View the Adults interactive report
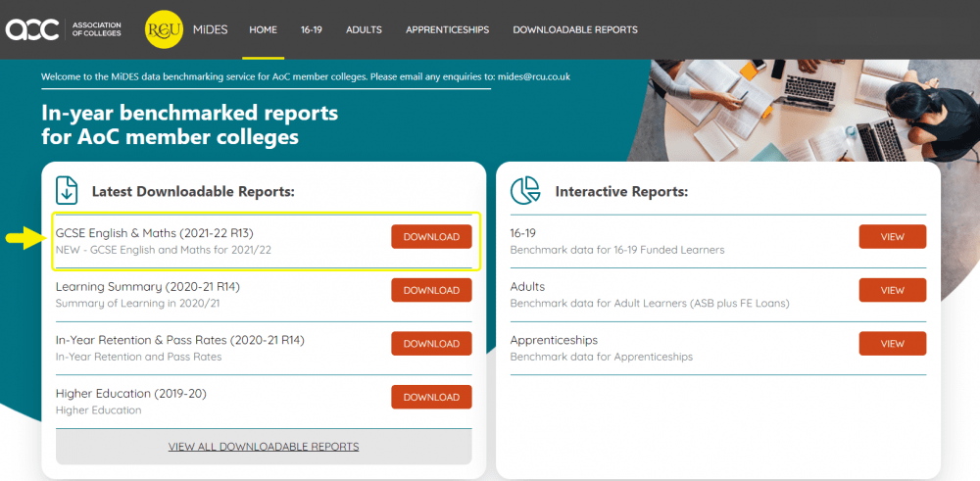This screenshot has width=980, height=481. pyautogui.click(x=892, y=290)
